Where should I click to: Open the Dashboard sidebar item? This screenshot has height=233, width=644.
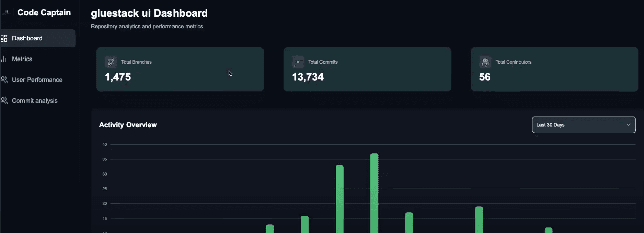38,38
